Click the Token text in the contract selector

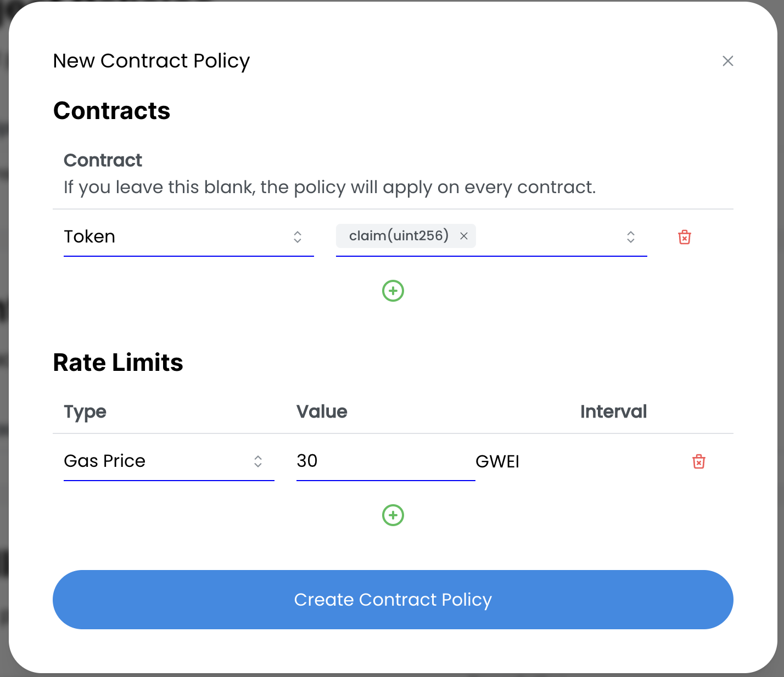pyautogui.click(x=89, y=237)
